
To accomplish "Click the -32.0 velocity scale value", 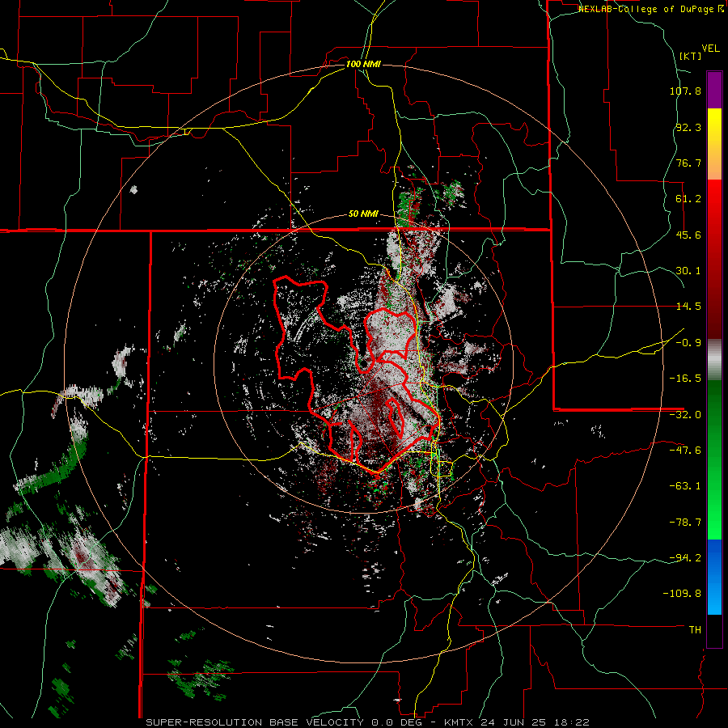I will [685, 415].
